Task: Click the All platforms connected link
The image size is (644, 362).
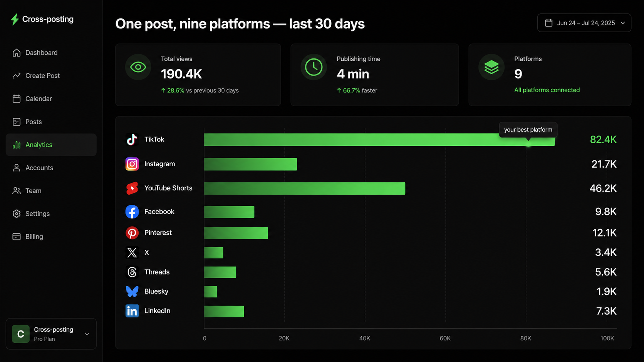Action: (x=547, y=90)
